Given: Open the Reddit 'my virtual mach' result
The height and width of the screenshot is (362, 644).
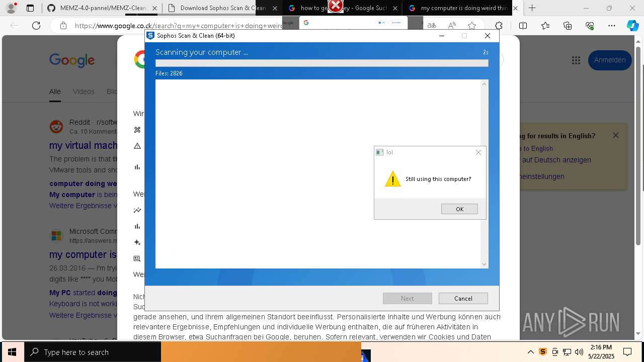Looking at the screenshot, I should [83, 145].
